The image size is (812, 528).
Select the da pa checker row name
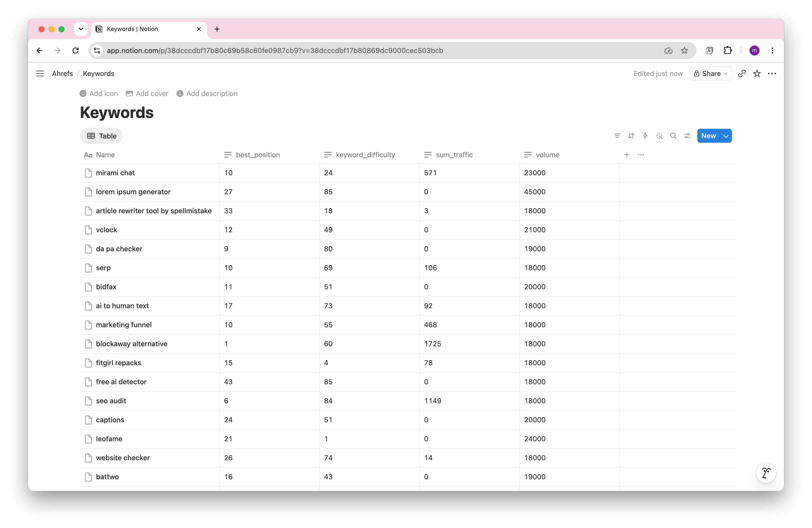(119, 249)
